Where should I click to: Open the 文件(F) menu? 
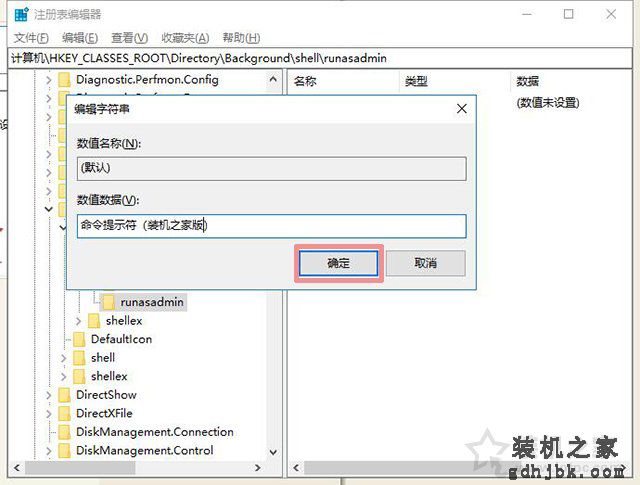(x=31, y=38)
